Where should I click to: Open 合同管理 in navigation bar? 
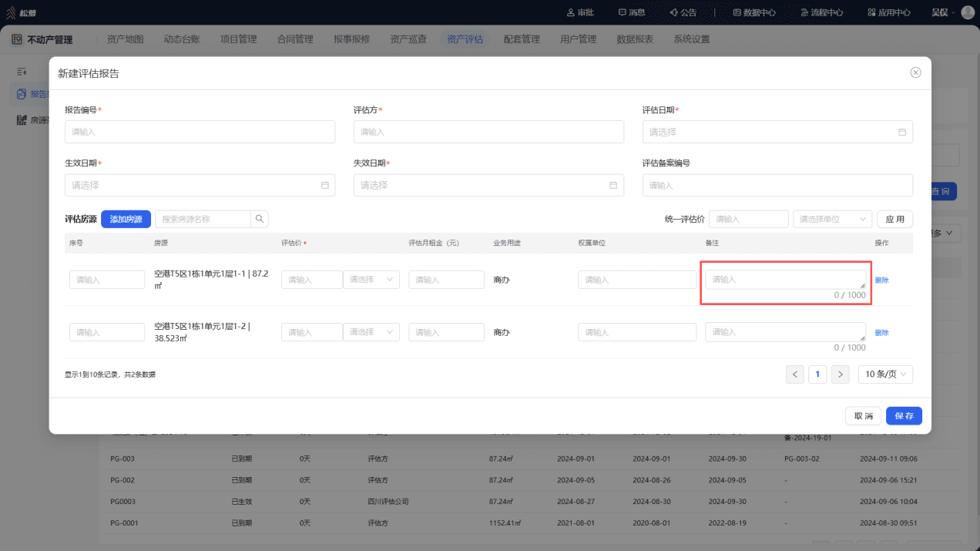295,39
